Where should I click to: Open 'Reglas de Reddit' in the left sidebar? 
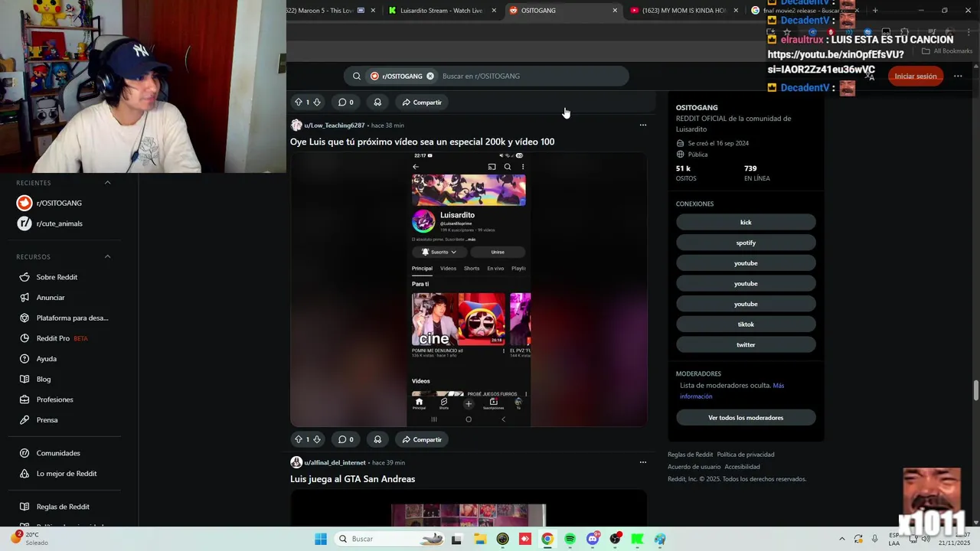[x=64, y=507]
